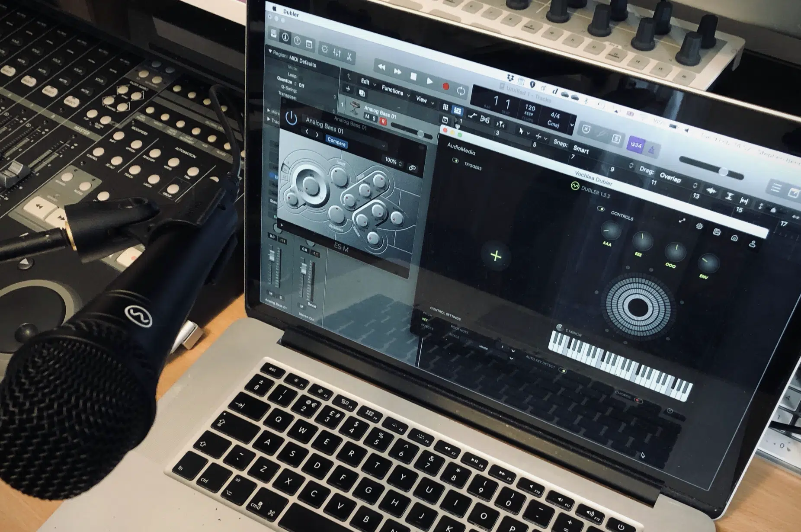Click the 4/4 Cmaj signature display

click(x=554, y=119)
